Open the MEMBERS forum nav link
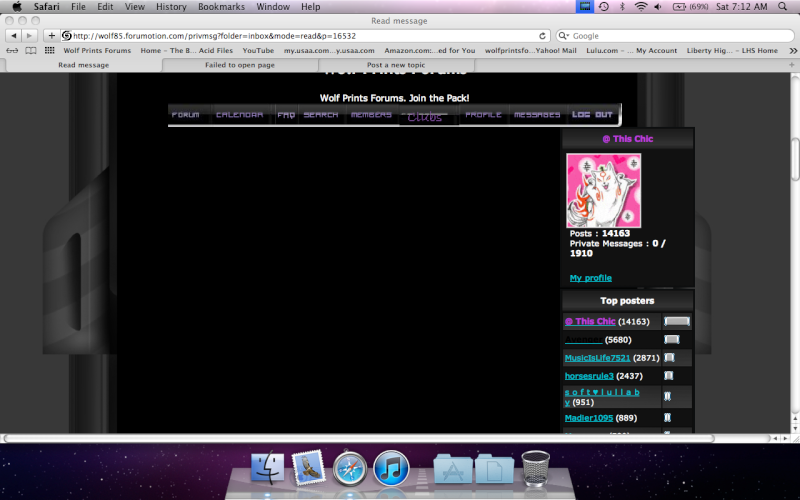This screenshot has height=500, width=800. coord(371,115)
